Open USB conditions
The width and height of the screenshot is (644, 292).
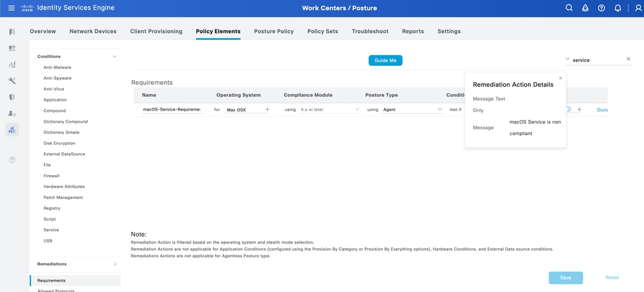48,241
